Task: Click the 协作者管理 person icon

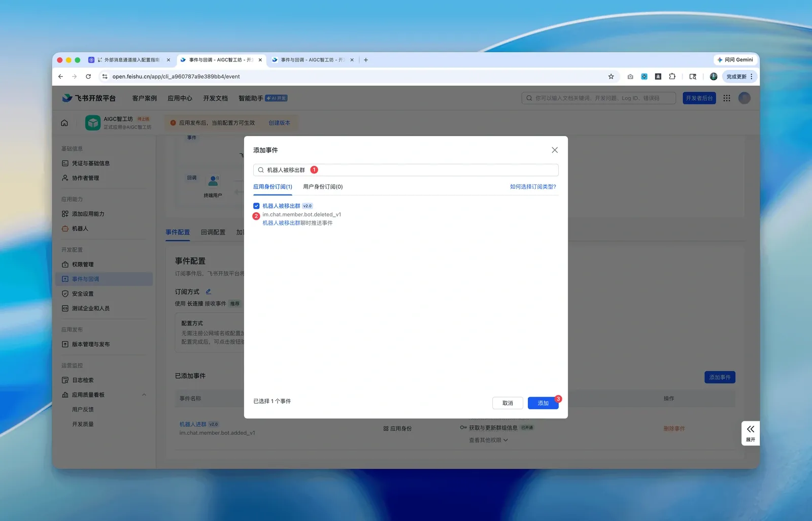Action: coord(65,178)
